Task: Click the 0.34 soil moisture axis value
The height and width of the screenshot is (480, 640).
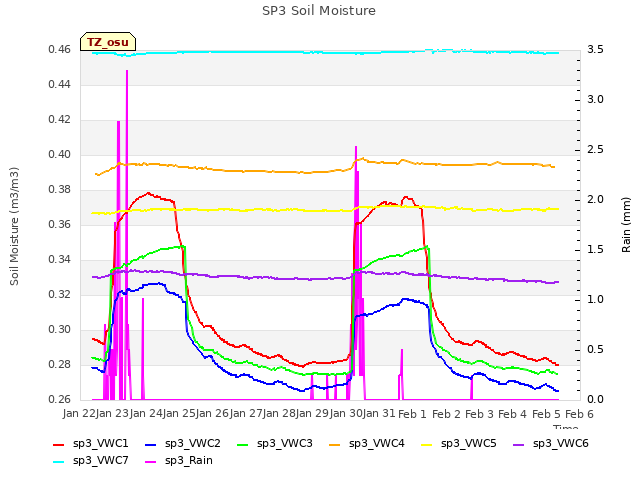Action: coord(59,260)
